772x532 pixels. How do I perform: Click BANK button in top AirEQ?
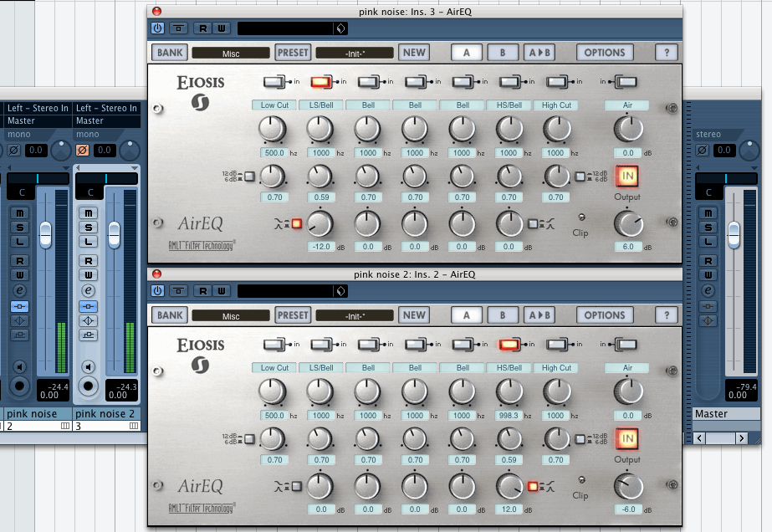coord(170,53)
